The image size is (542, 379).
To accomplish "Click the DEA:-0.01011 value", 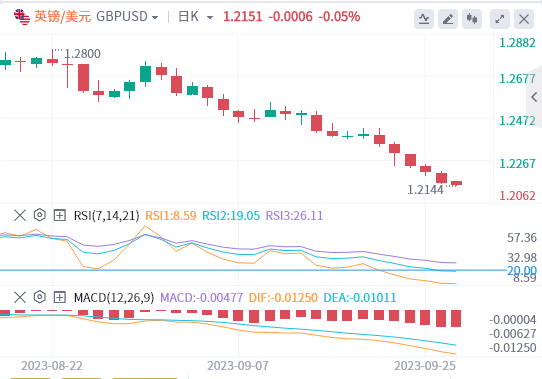I will coord(359,297).
